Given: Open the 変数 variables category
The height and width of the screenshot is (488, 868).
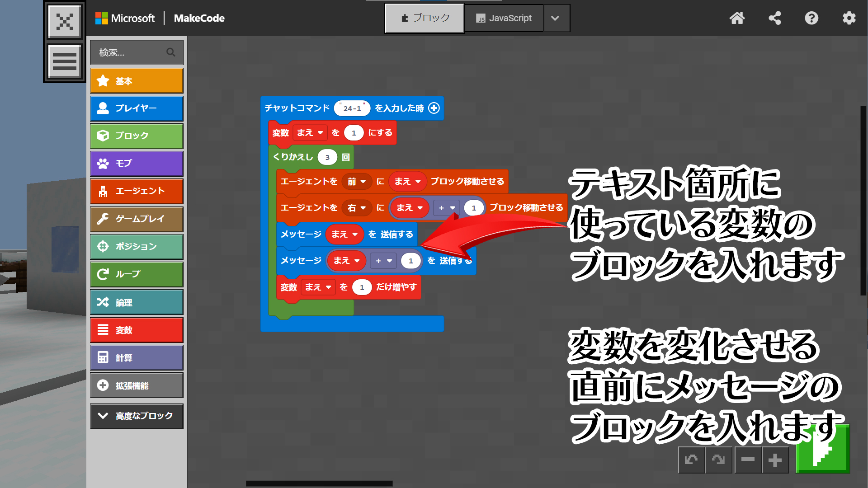Looking at the screenshot, I should click(x=137, y=330).
